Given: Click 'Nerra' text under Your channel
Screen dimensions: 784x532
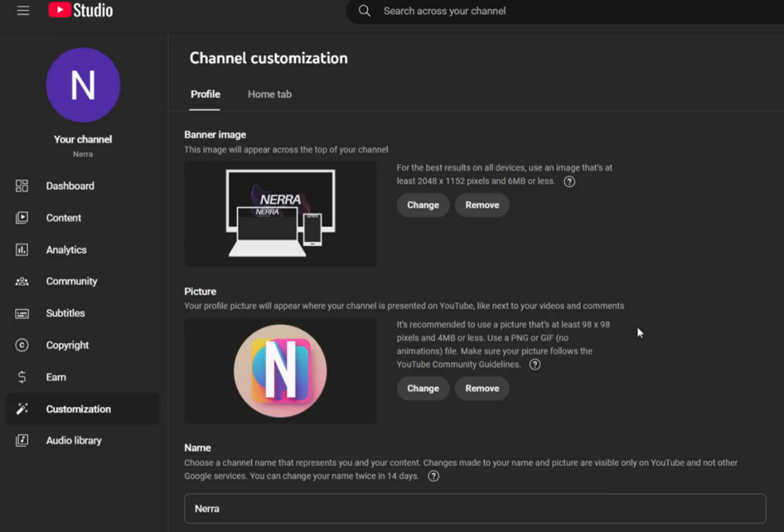Looking at the screenshot, I should click(83, 155).
